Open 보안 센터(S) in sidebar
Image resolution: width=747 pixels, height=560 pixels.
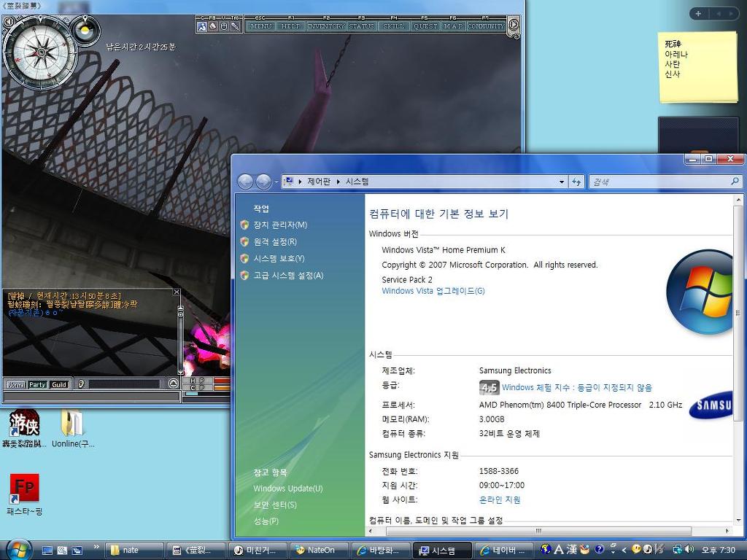275,505
